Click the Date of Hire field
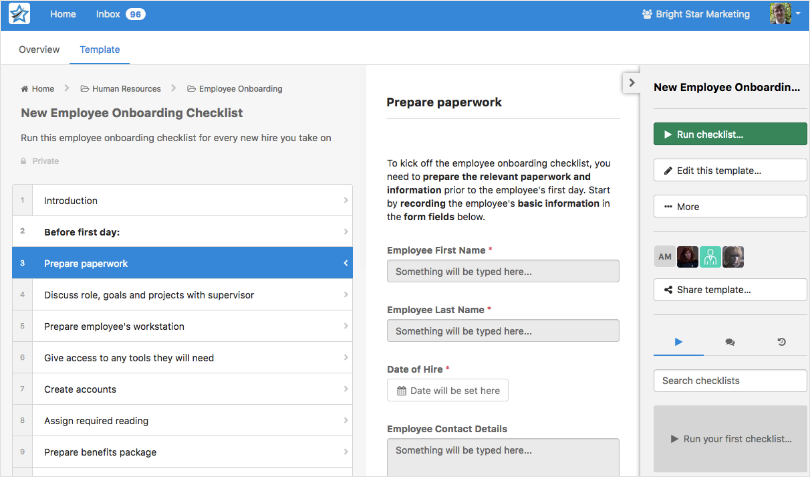The height and width of the screenshot is (477, 810). (x=448, y=391)
